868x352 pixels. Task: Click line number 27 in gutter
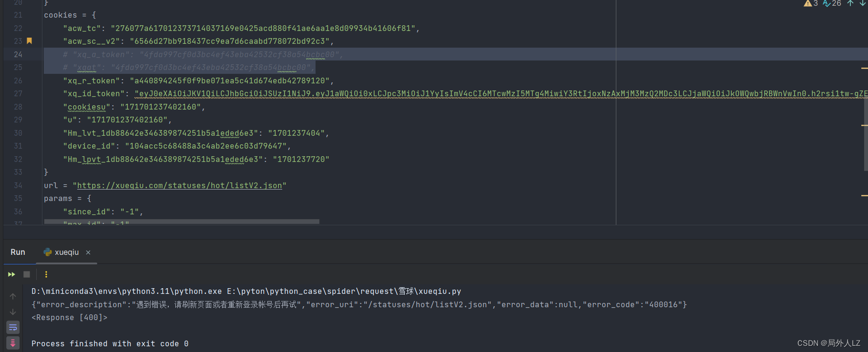[x=18, y=93]
